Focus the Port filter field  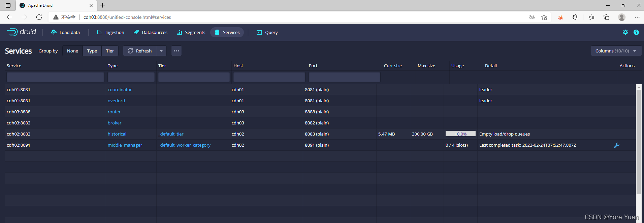345,77
